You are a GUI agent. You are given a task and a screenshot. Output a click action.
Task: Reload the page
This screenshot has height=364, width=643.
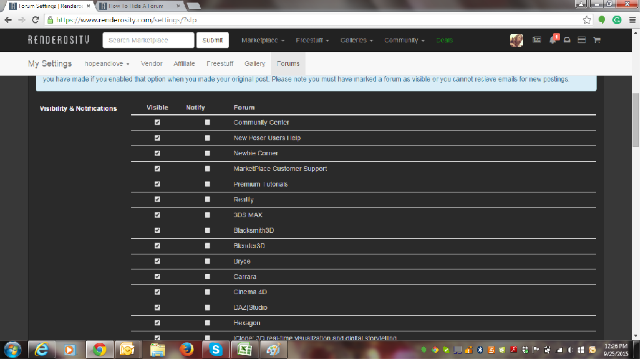pos(36,20)
